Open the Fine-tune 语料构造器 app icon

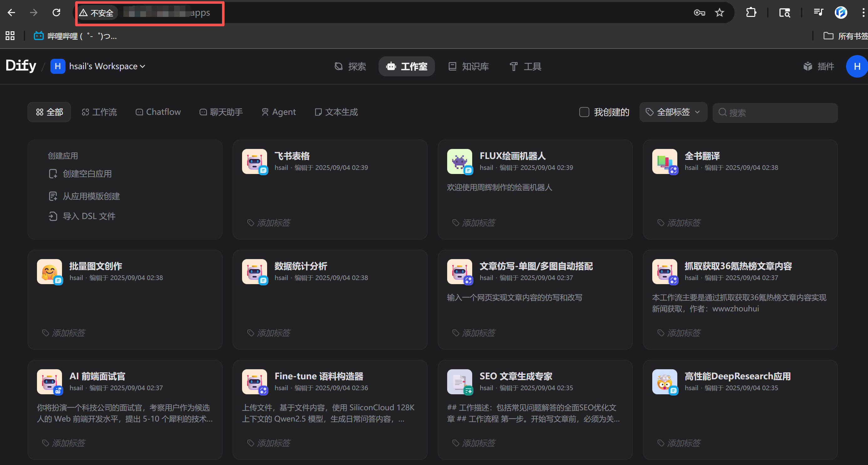(x=255, y=382)
